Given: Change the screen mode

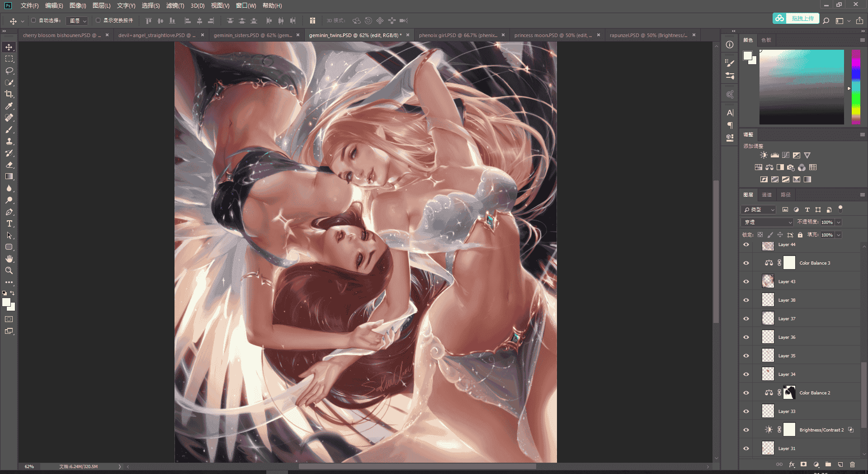Looking at the screenshot, I should click(9, 331).
